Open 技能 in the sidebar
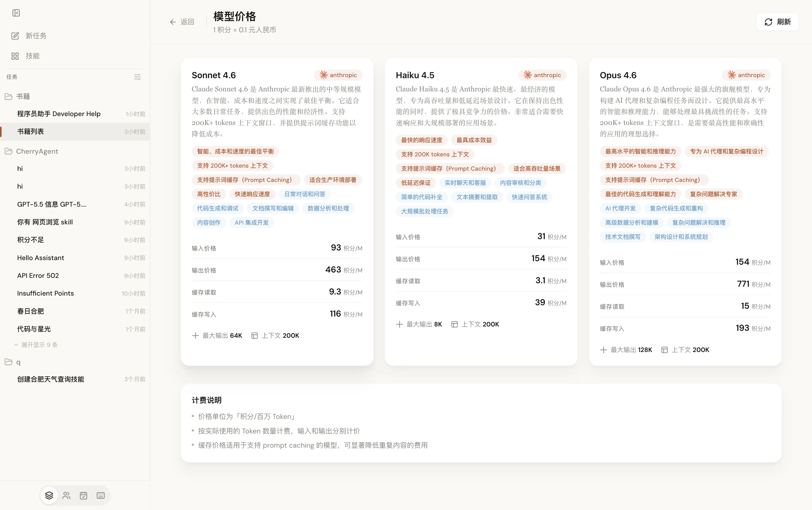Screen dimensions: 812x510 [75, 56]
